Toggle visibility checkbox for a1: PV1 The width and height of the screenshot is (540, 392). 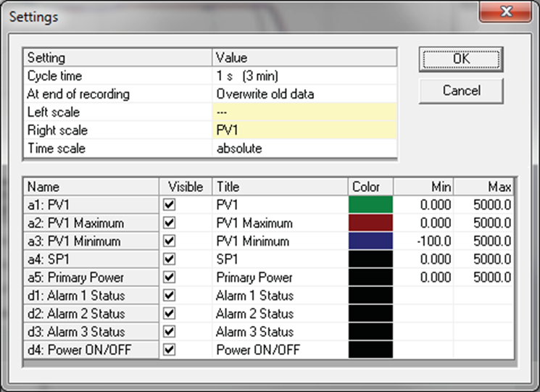click(169, 205)
